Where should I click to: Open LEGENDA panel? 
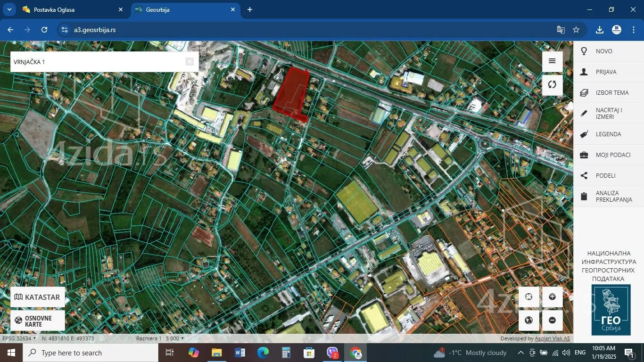point(609,134)
